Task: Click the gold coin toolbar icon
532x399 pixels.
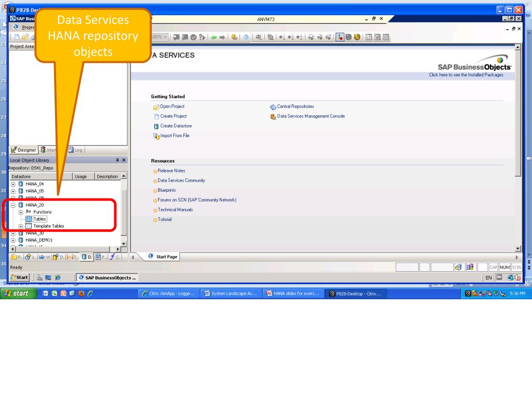Action: point(357,37)
